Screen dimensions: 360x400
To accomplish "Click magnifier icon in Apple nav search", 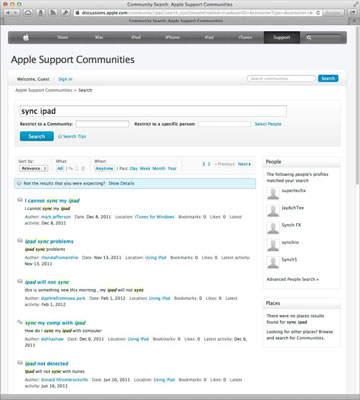I will click(x=309, y=38).
